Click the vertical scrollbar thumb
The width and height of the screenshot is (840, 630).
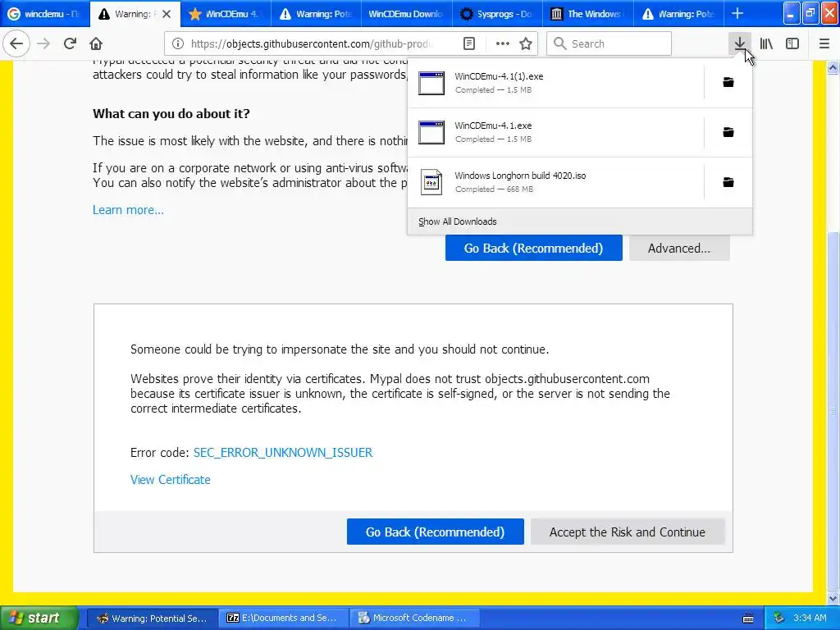click(833, 411)
